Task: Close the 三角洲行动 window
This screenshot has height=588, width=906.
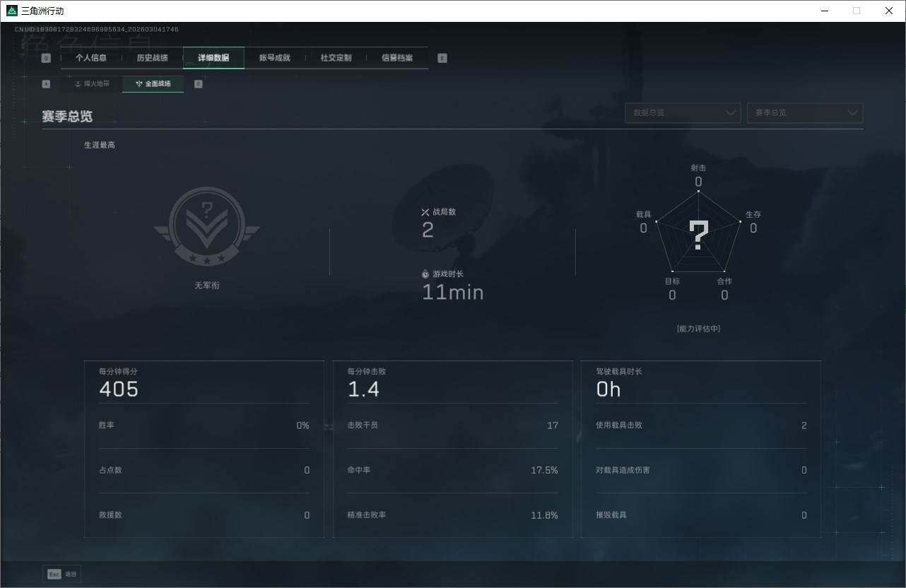Action: (x=889, y=11)
